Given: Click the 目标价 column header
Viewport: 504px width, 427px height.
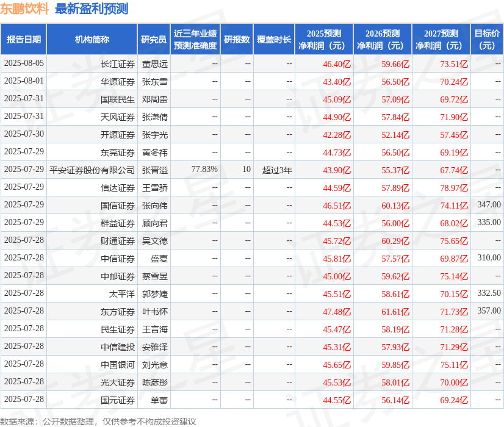Looking at the screenshot, I should 487,39.
